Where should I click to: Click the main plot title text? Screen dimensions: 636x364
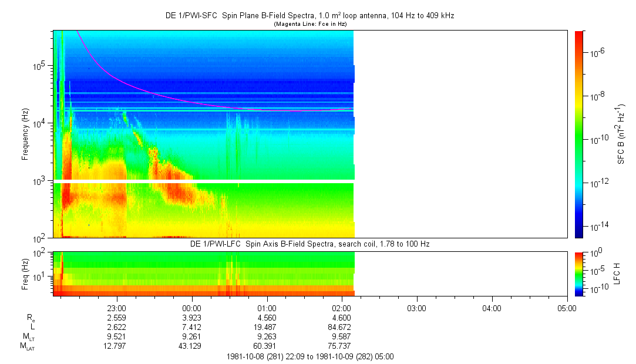coord(309,16)
